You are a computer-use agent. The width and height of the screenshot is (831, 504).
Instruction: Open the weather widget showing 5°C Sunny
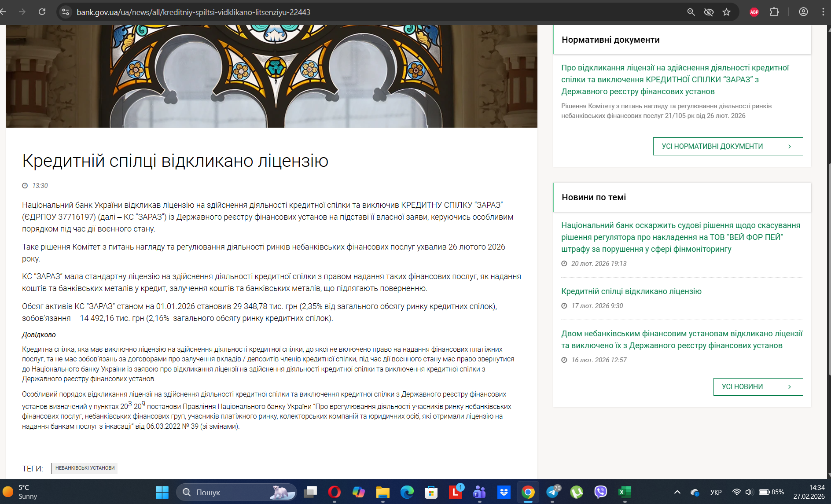(20, 492)
